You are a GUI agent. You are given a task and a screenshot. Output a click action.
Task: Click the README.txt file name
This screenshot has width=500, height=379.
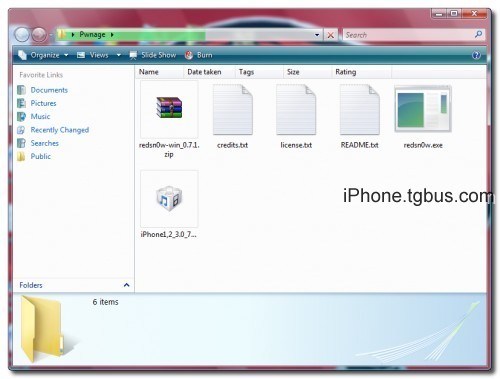pos(360,145)
